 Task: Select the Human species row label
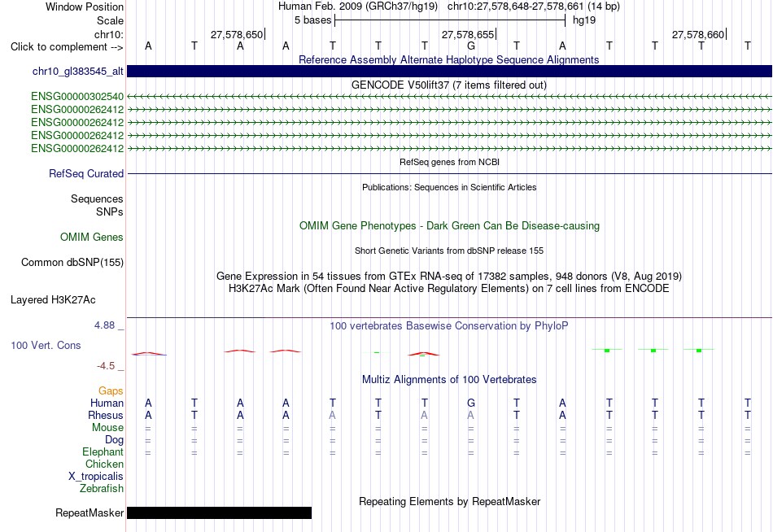point(107,403)
